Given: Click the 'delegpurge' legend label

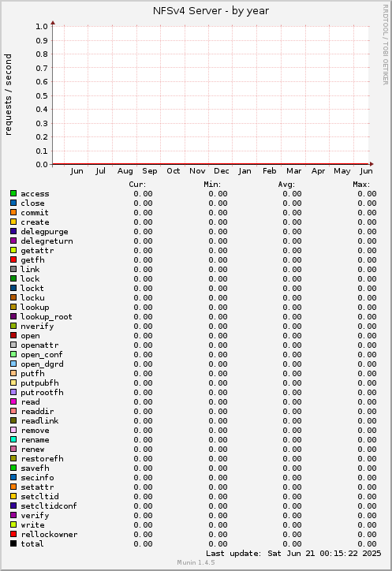Looking at the screenshot, I should click(x=44, y=232).
